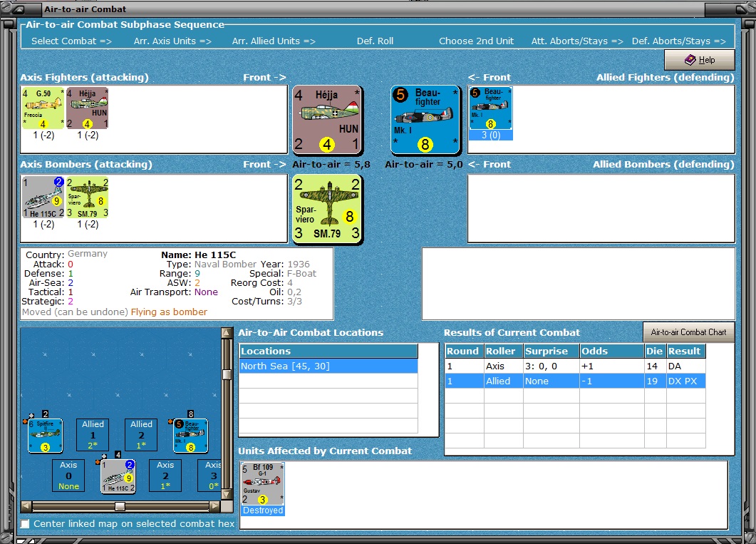Screen dimensions: 756x544
Task: Enable Center linked map on selected combat hex
Action: (x=25, y=524)
